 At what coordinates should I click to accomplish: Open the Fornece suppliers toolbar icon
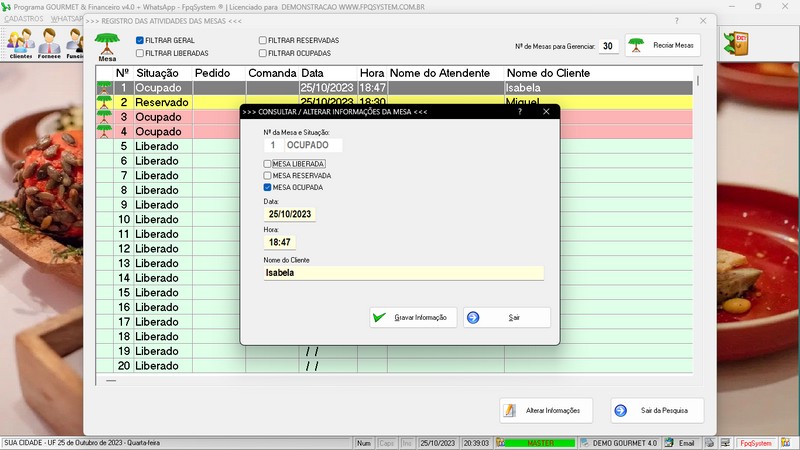49,42
